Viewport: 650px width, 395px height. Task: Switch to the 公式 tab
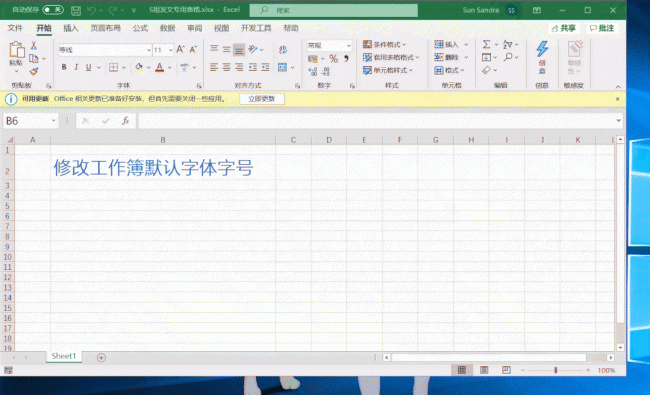(140, 28)
